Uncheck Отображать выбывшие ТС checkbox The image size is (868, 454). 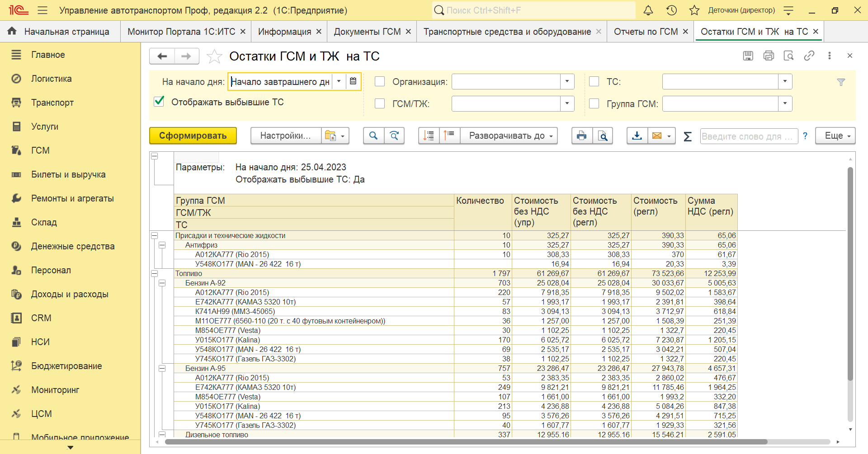tap(159, 102)
